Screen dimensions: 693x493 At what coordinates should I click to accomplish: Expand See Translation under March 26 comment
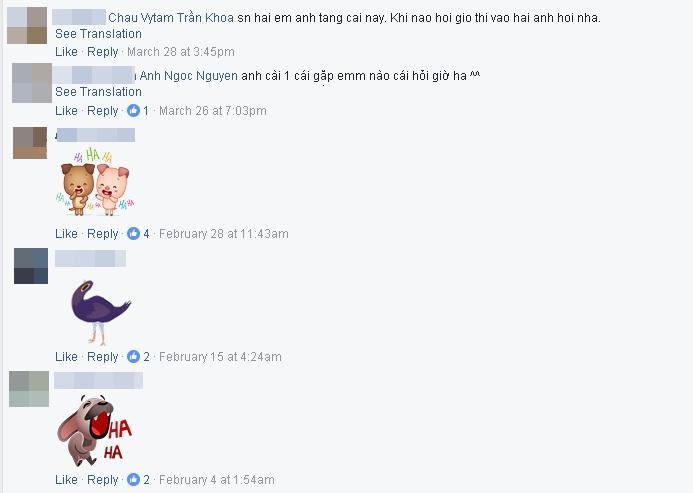point(98,92)
